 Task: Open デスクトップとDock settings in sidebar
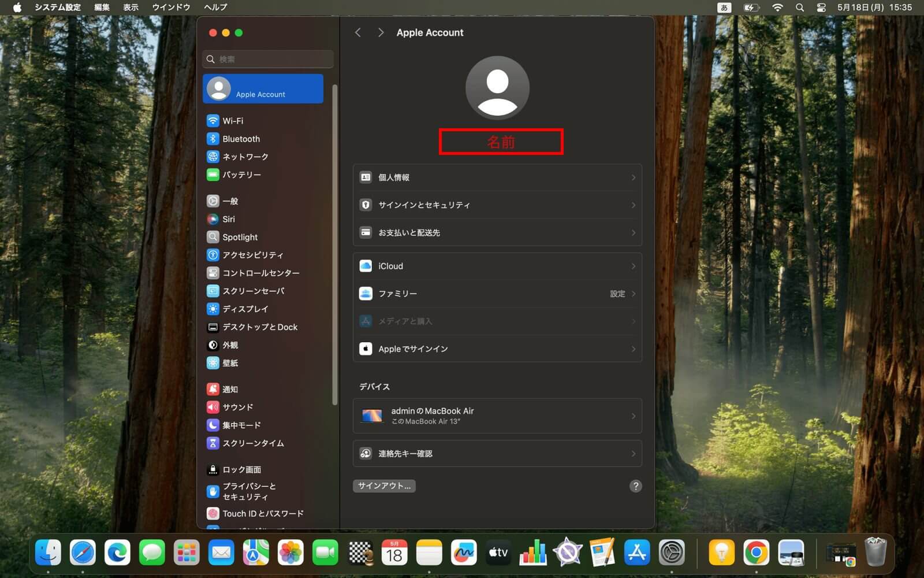pos(263,327)
